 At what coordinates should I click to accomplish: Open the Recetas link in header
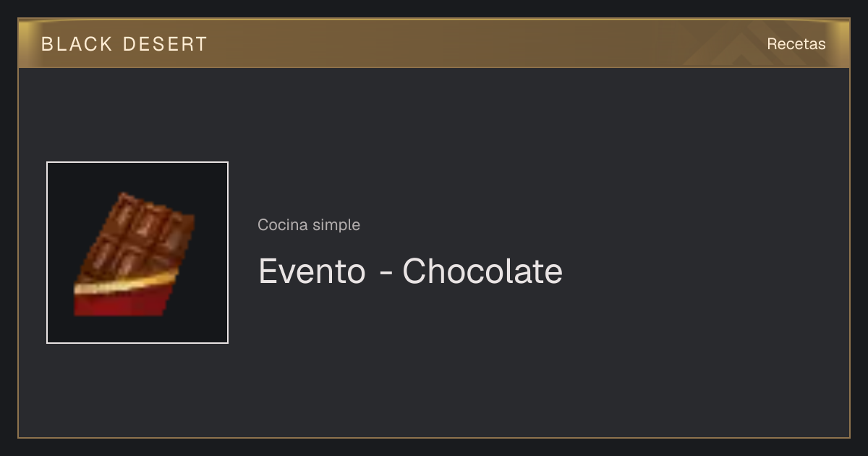[796, 44]
